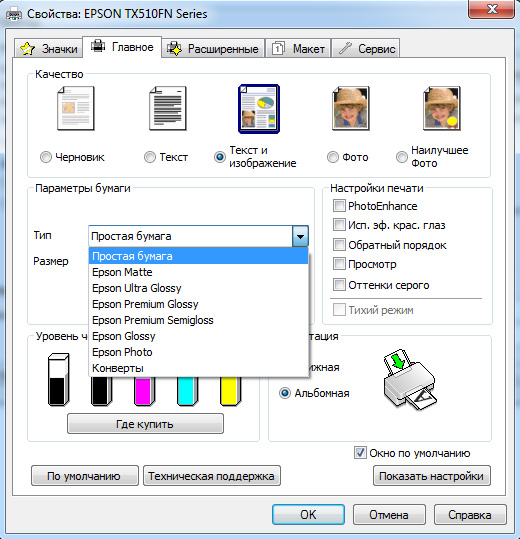Select the Текст quality radio button
This screenshot has height=539, width=520.
tap(150, 157)
